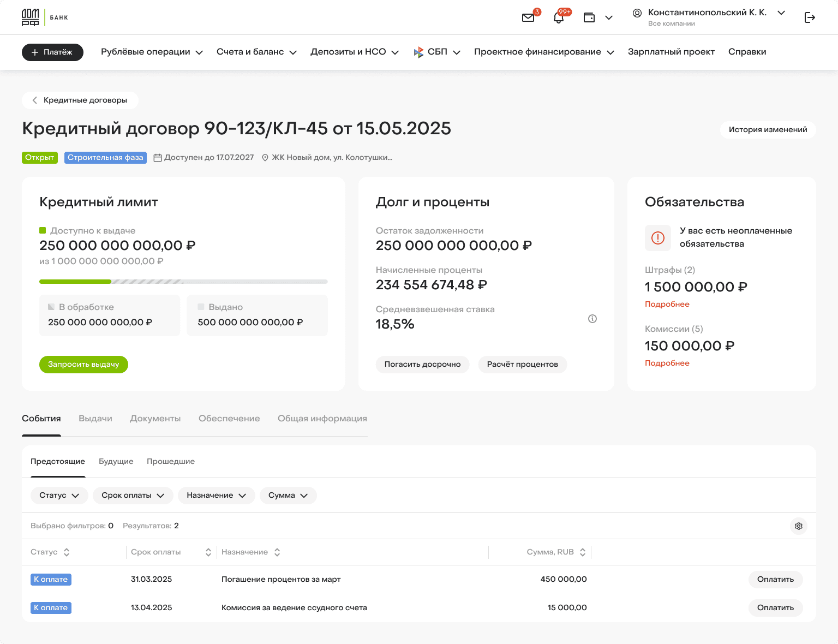Viewport: 838px width, 644px height.
Task: Click the СБП logo icon
Action: coord(418,52)
